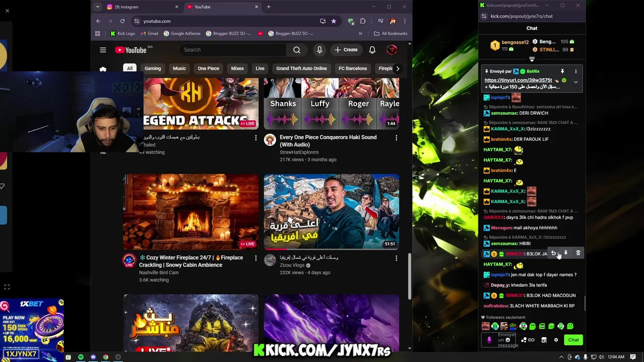
Task: Delete RIIMKX7 message with trash icon
Action: (578, 253)
